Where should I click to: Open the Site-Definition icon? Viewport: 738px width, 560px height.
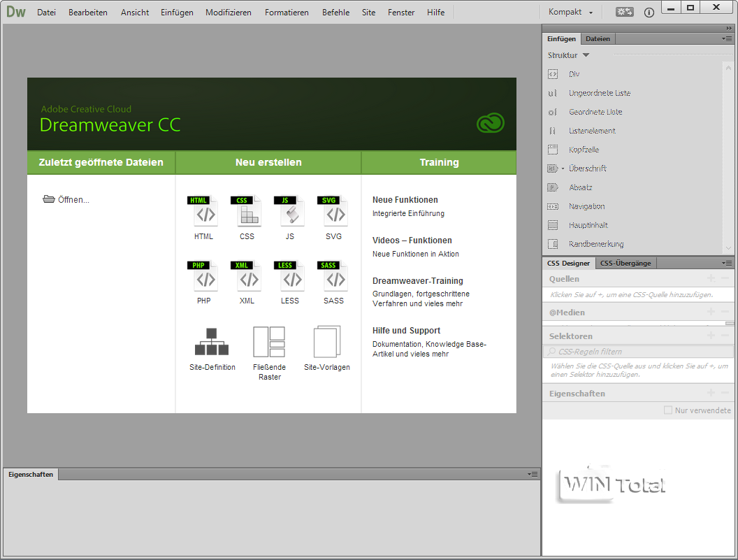[x=212, y=342]
